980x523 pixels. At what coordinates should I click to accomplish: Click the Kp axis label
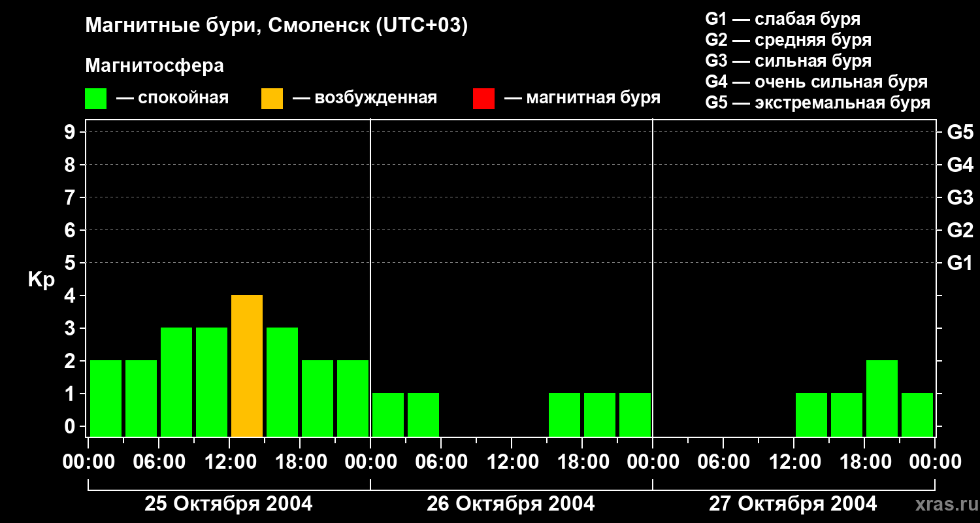pos(41,280)
